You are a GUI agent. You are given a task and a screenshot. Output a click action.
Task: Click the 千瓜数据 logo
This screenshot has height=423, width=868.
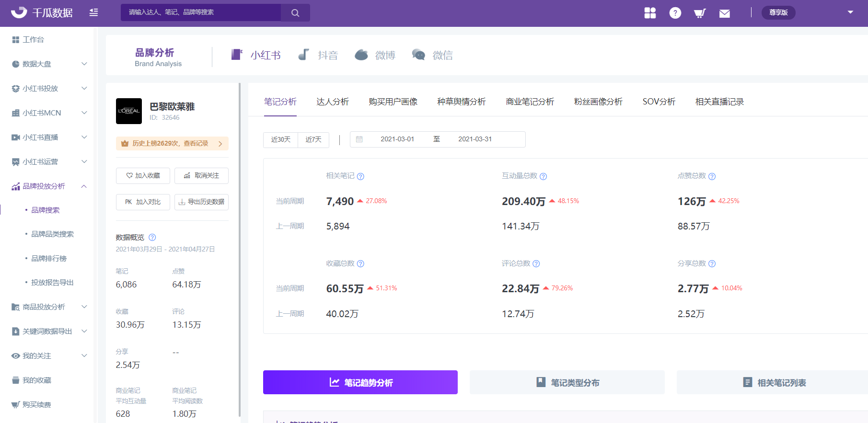click(42, 12)
